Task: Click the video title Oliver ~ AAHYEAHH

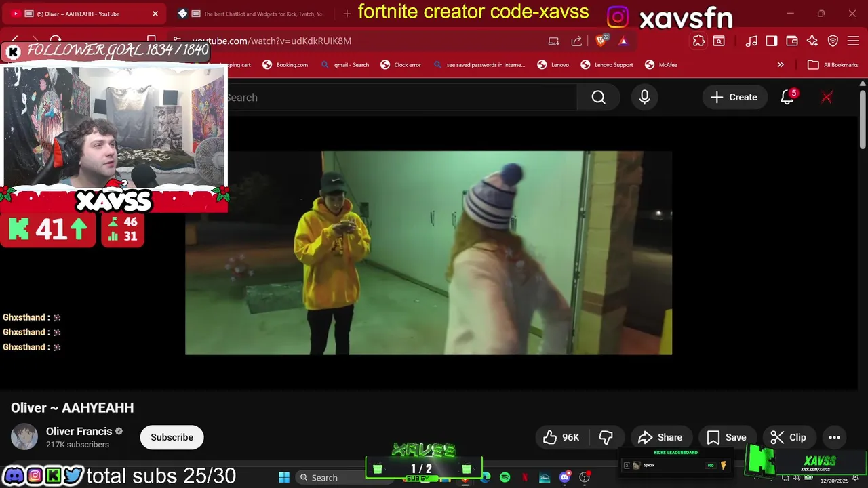Action: [x=72, y=407]
